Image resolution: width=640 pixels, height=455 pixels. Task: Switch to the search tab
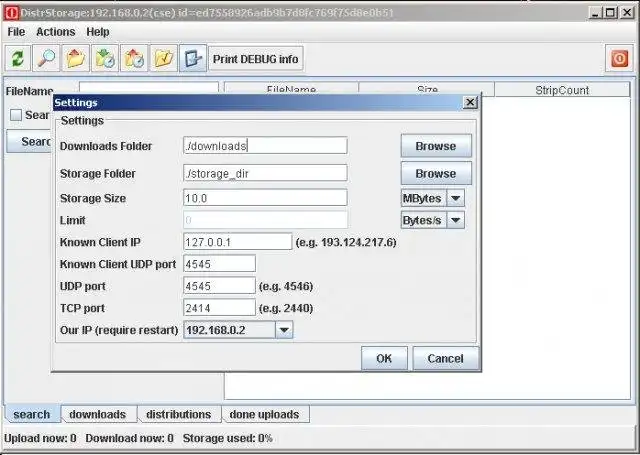[x=32, y=414]
